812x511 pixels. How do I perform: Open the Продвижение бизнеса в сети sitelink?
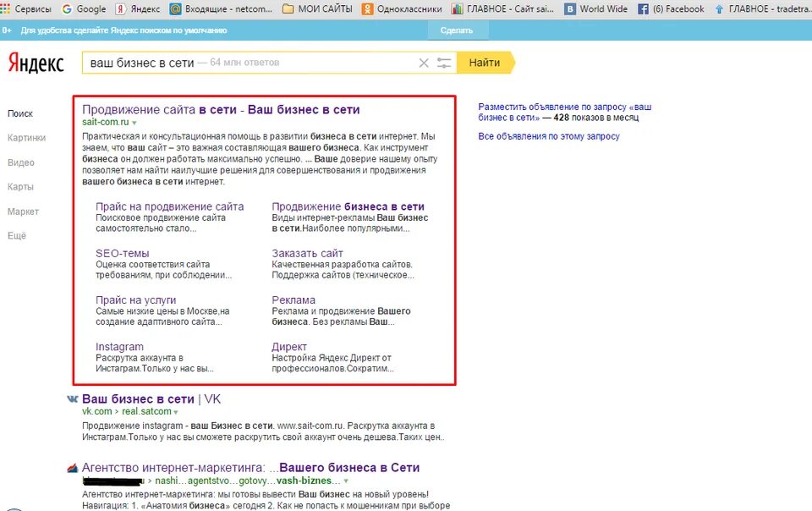click(348, 206)
